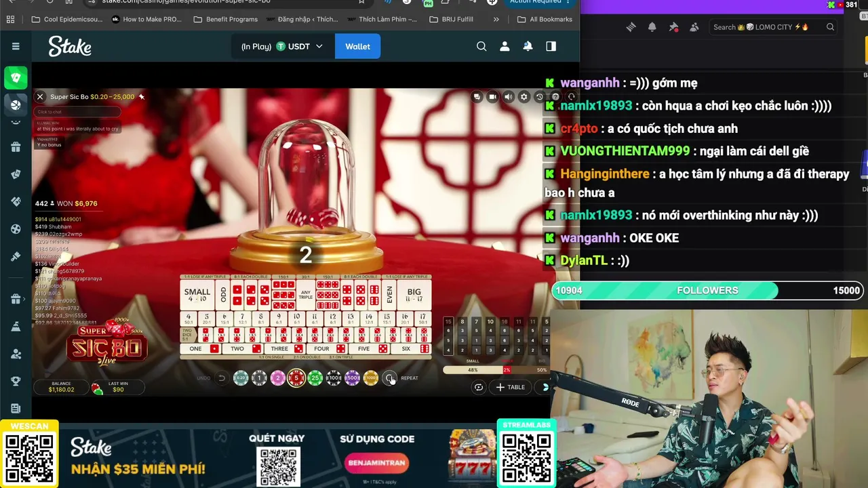Bet on total 10
The image size is (868, 488).
point(296,319)
